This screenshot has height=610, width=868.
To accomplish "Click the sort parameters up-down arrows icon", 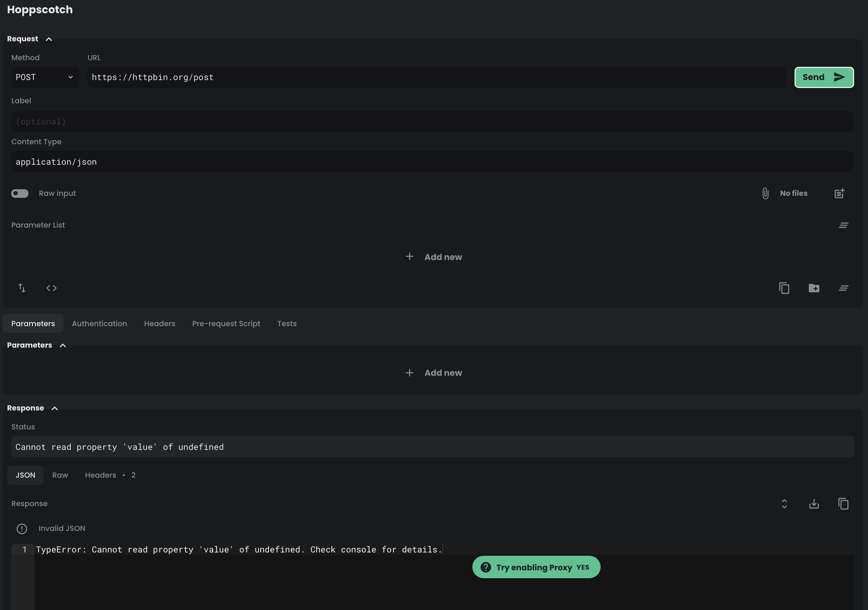I will point(22,287).
